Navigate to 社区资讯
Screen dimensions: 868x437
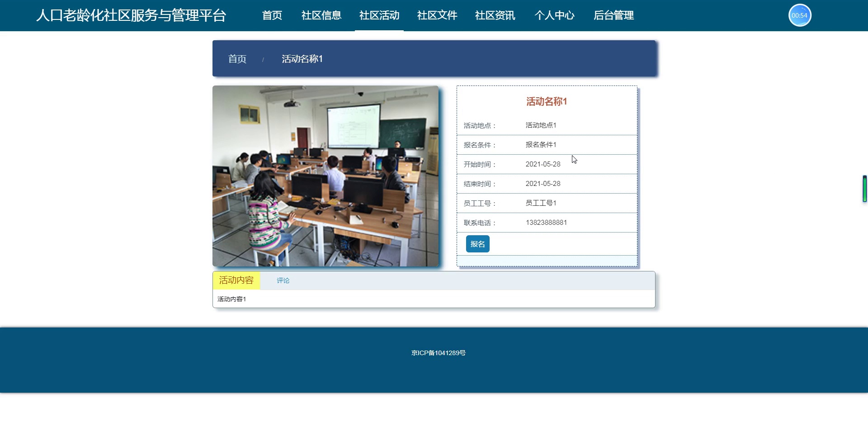click(x=495, y=15)
